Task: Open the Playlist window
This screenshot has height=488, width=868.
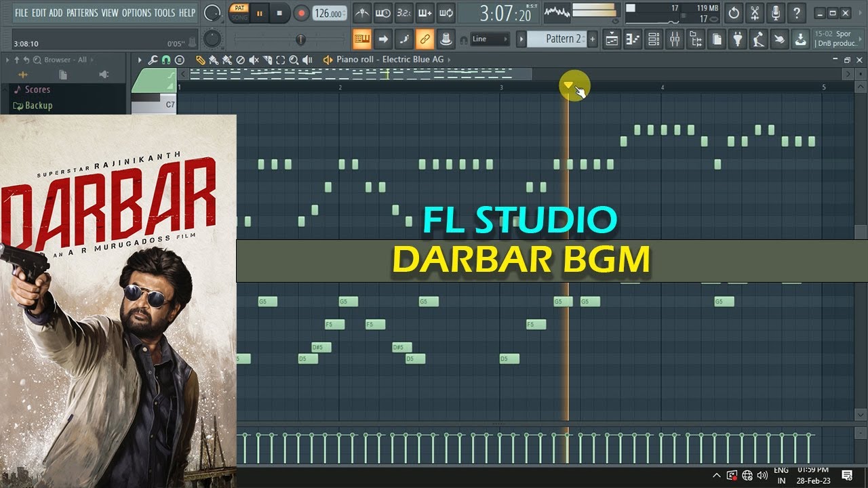Action: pyautogui.click(x=612, y=39)
